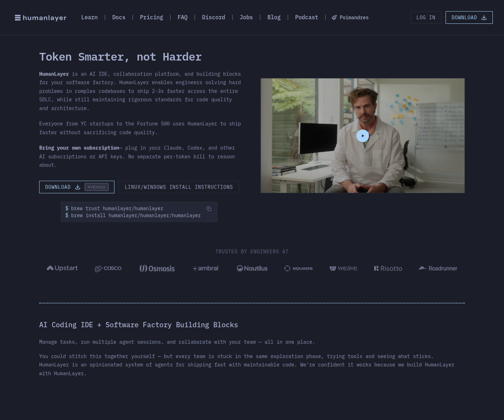This screenshot has height=420, width=504.
Task: Play the intro video
Action: click(x=363, y=136)
